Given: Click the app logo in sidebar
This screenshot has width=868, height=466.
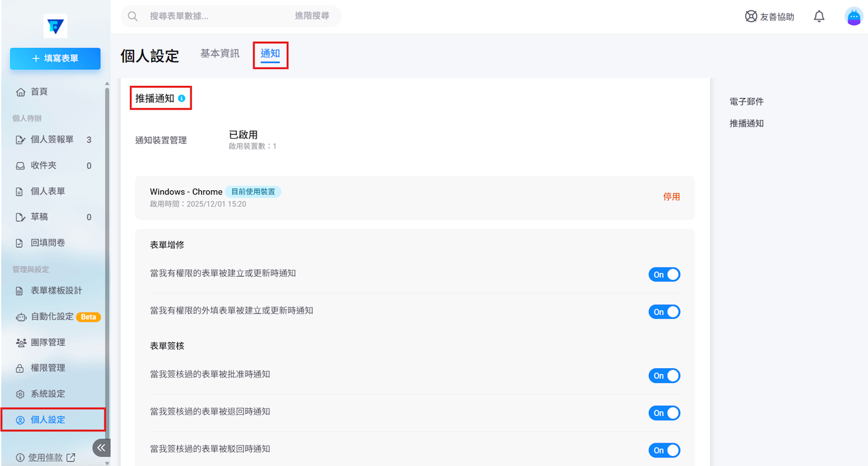Looking at the screenshot, I should [55, 26].
